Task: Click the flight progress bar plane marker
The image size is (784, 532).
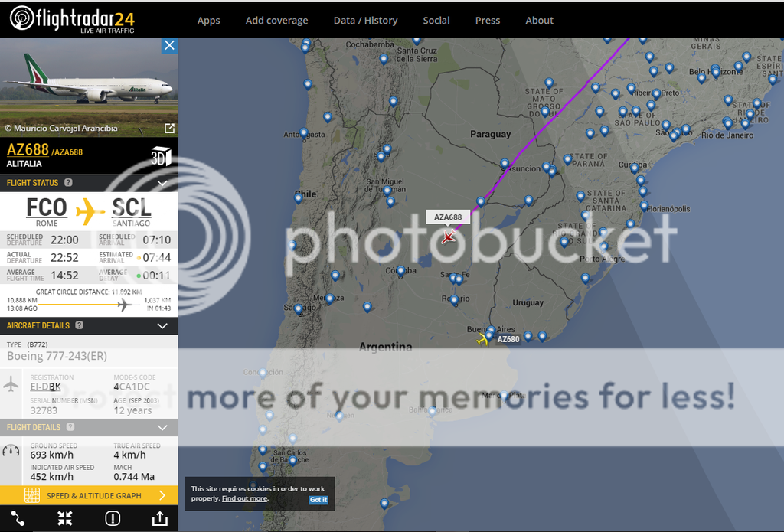Action: coord(123,305)
